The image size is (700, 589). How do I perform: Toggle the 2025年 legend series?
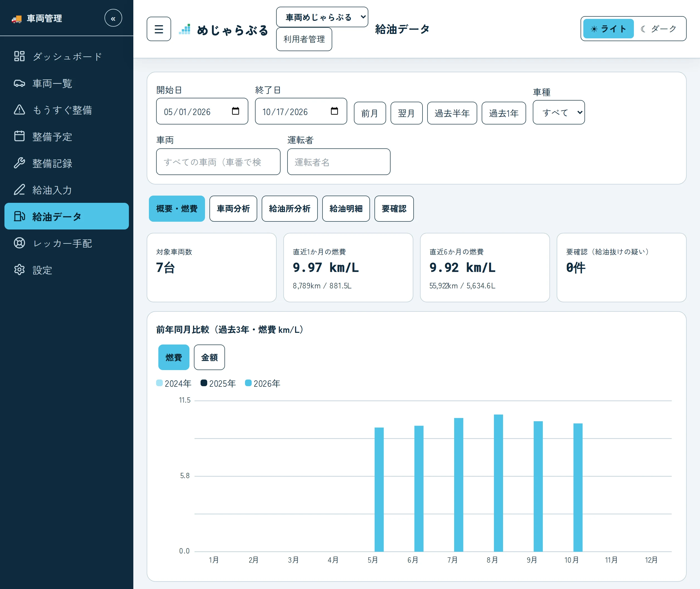[218, 383]
